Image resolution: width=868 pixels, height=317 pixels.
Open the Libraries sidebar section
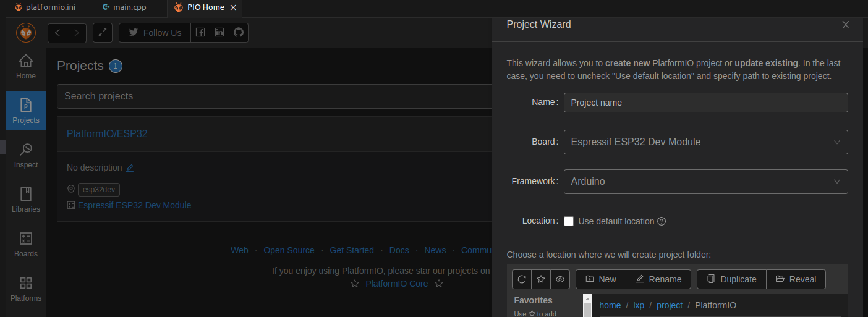25,200
